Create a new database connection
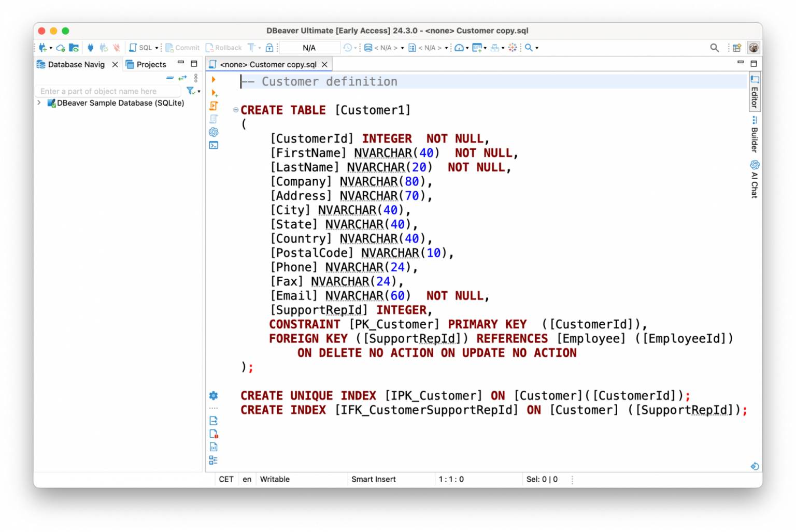This screenshot has width=796, height=532. 41,47
